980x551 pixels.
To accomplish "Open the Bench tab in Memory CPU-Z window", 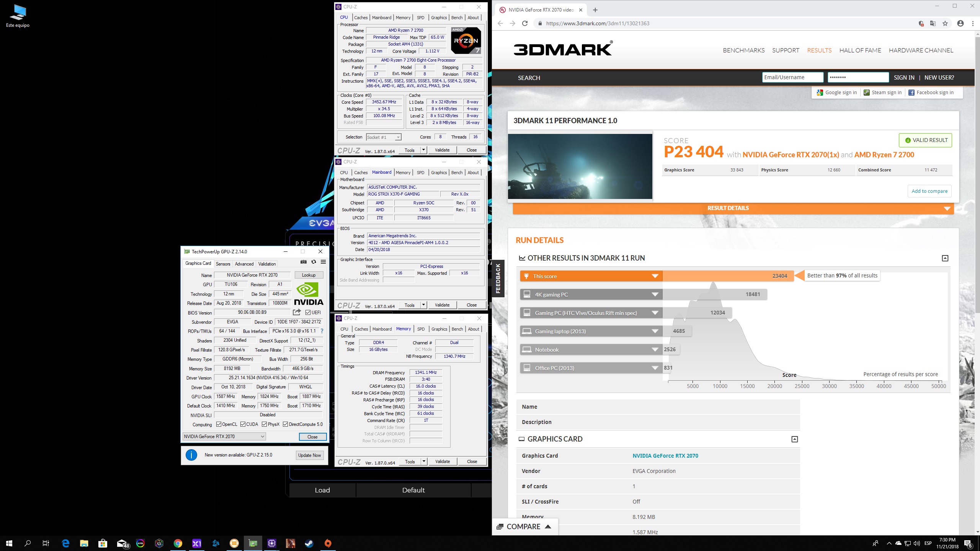I will [457, 329].
